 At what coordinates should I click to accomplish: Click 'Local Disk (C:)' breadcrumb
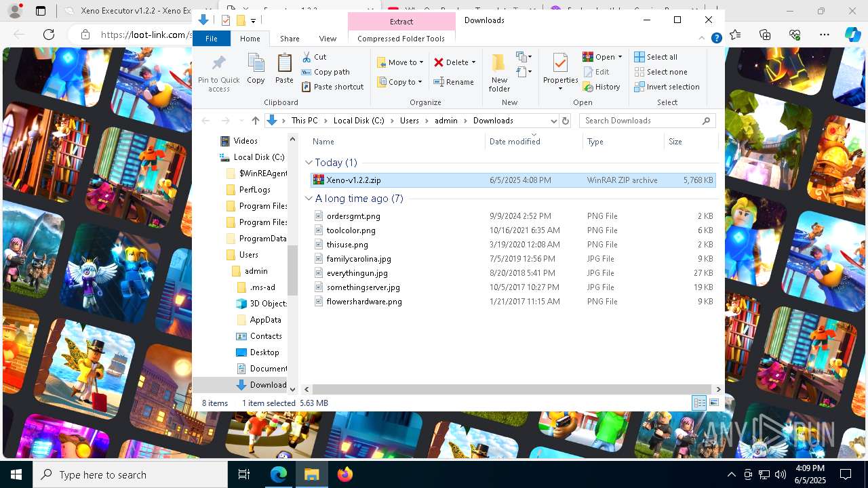coord(359,121)
